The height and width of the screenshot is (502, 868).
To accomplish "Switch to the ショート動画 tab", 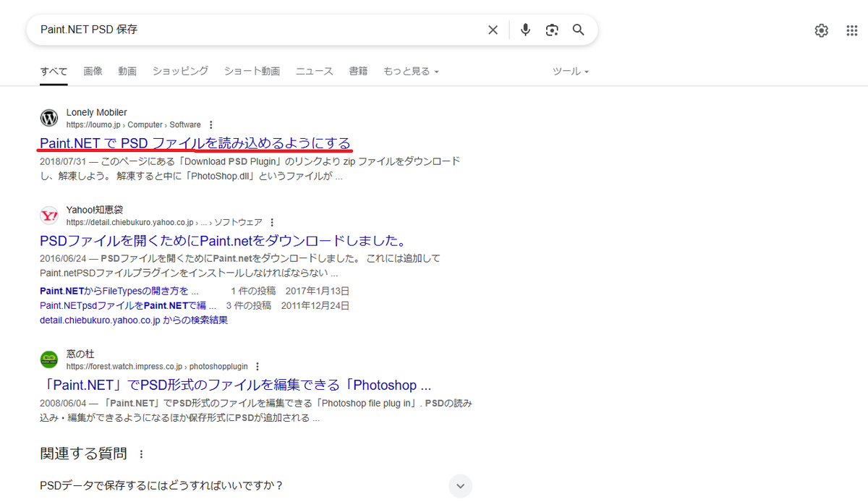I will click(x=252, y=71).
